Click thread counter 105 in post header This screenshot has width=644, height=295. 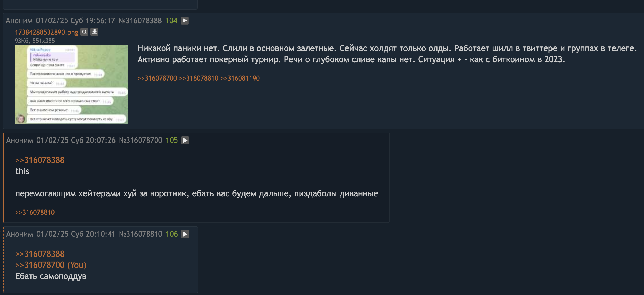[172, 140]
